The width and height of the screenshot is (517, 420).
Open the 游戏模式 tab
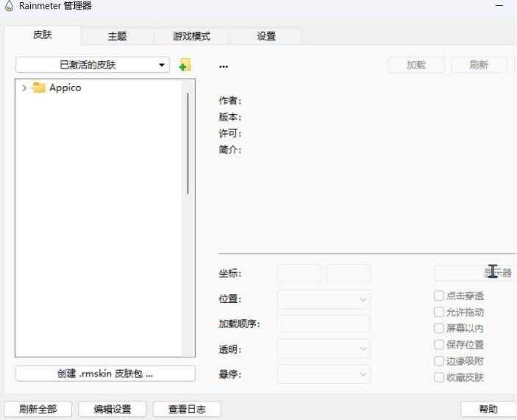coord(191,36)
